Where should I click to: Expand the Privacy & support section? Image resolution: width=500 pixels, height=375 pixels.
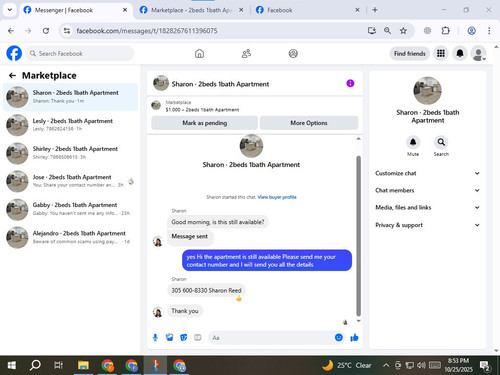tap(428, 225)
